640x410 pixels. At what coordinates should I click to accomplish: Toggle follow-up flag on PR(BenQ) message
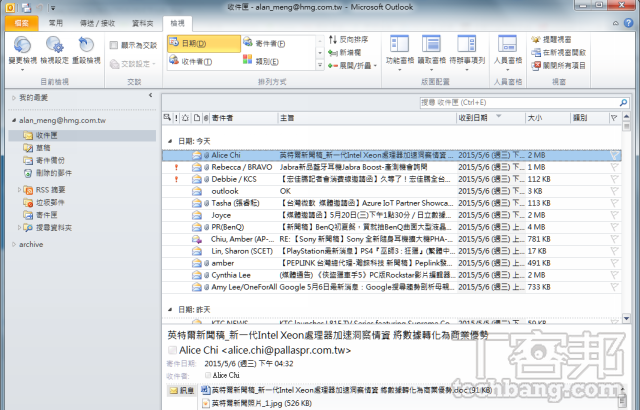point(614,227)
